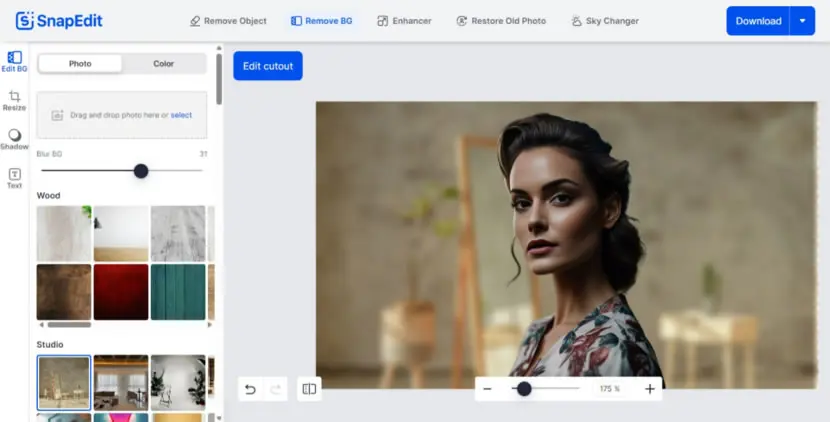Expand the Download options arrow
This screenshot has height=422, width=830.
(x=802, y=21)
